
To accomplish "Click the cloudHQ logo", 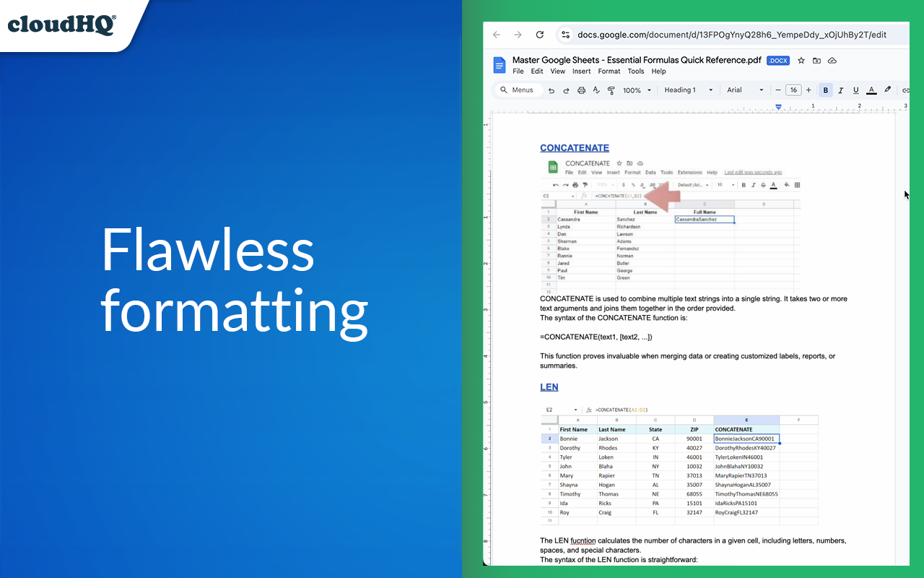I will pyautogui.click(x=62, y=25).
